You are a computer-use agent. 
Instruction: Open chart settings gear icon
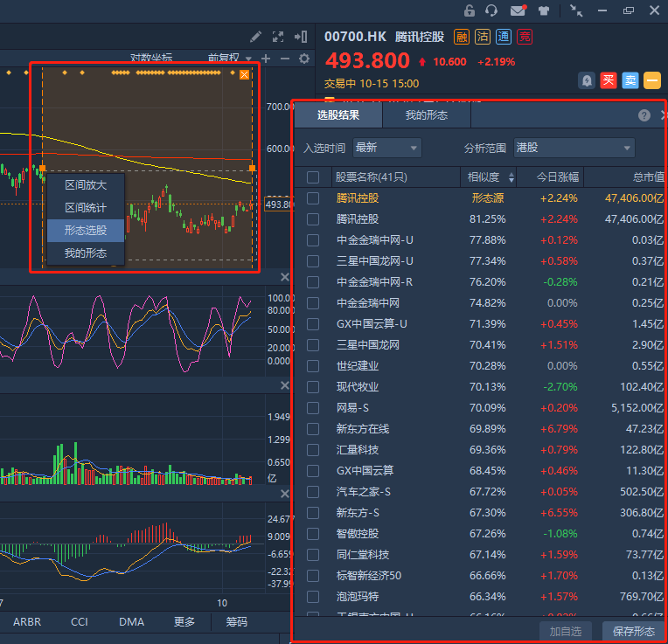click(304, 59)
